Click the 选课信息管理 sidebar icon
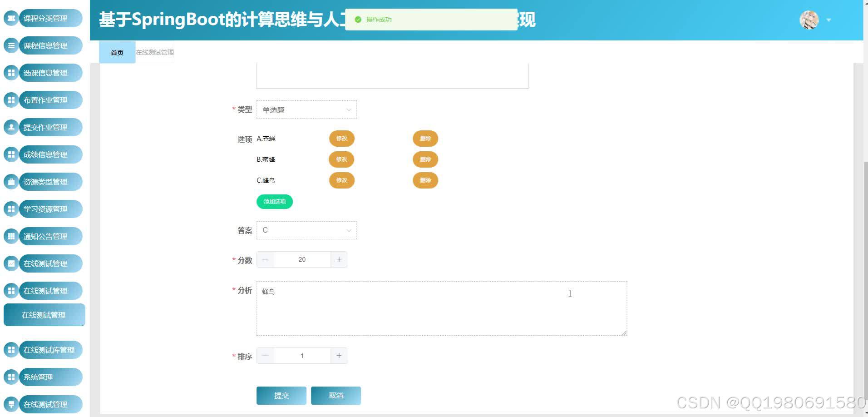 point(11,73)
